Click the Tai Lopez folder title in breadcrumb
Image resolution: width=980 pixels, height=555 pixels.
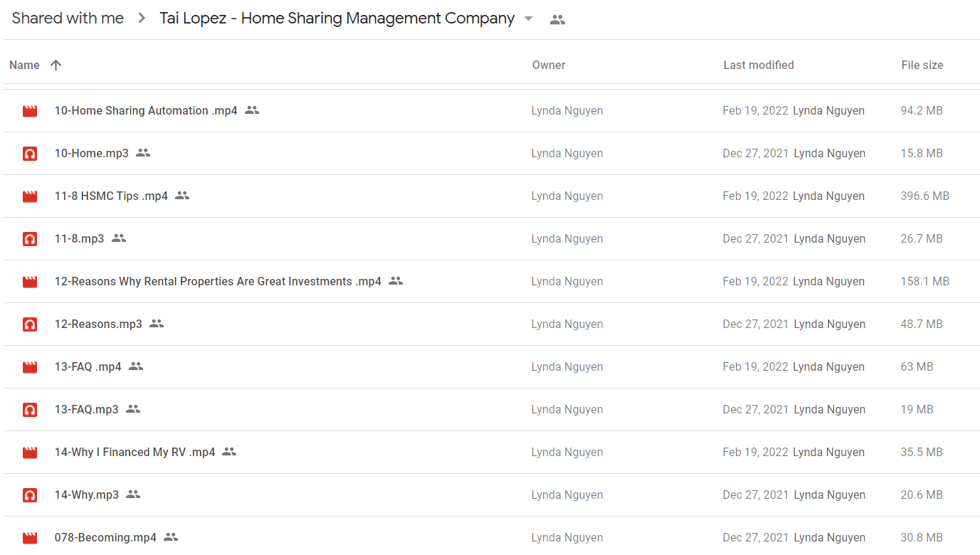point(337,18)
